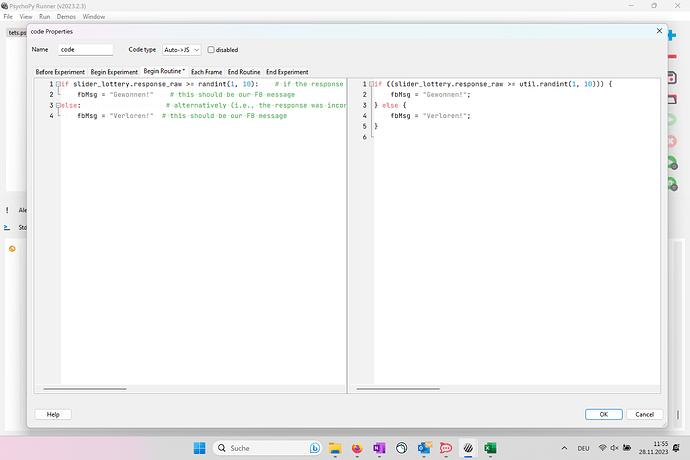
Task: Open the View menu
Action: pos(26,17)
